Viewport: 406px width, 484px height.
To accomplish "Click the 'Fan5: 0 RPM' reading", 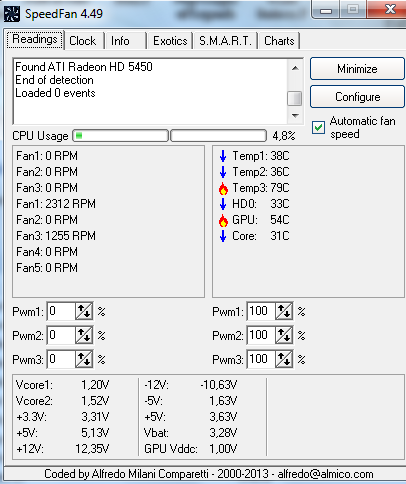I will click(47, 268).
